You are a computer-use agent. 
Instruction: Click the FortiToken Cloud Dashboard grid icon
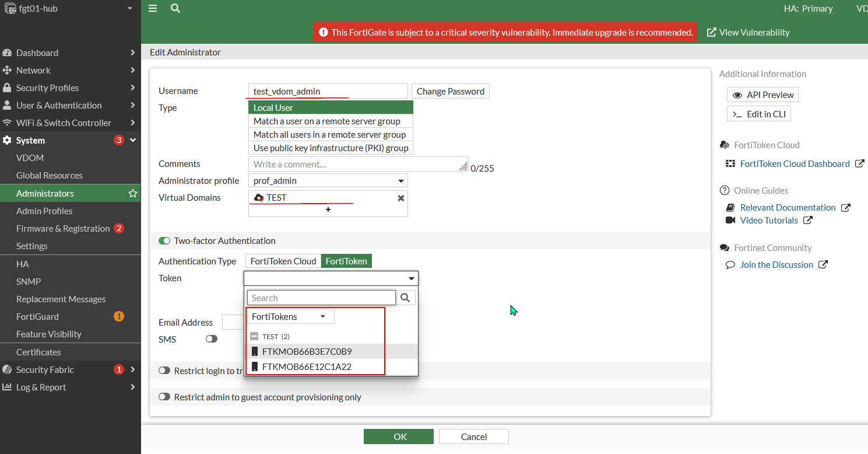(730, 164)
